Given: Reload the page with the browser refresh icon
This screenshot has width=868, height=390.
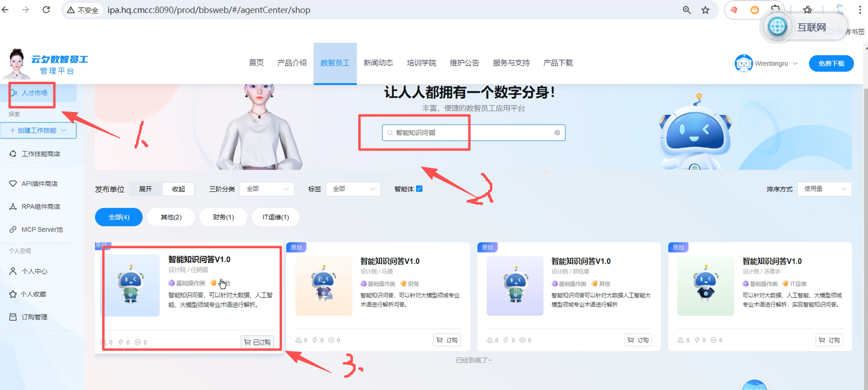Looking at the screenshot, I should pyautogui.click(x=46, y=10).
